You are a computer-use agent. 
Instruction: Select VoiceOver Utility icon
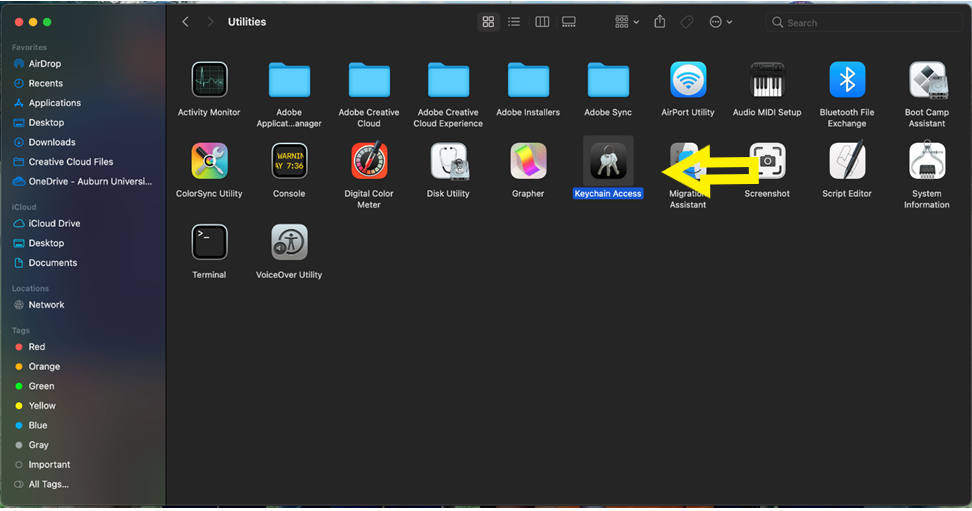click(289, 242)
